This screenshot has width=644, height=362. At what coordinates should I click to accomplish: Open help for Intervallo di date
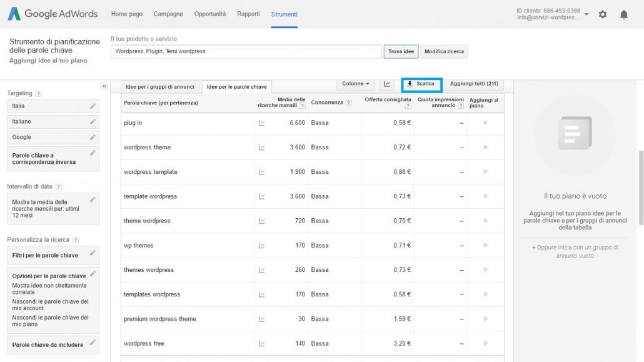(x=59, y=186)
